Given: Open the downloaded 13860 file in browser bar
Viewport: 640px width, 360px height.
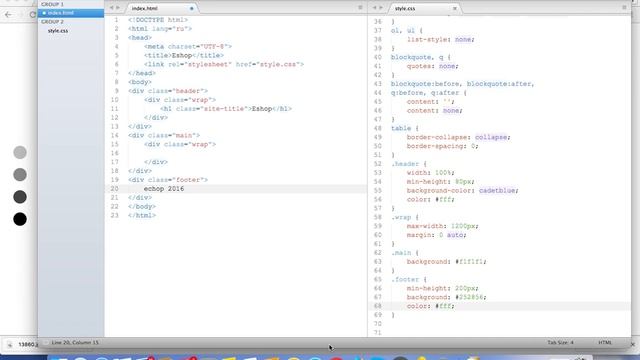Looking at the screenshot, I should point(28,344).
